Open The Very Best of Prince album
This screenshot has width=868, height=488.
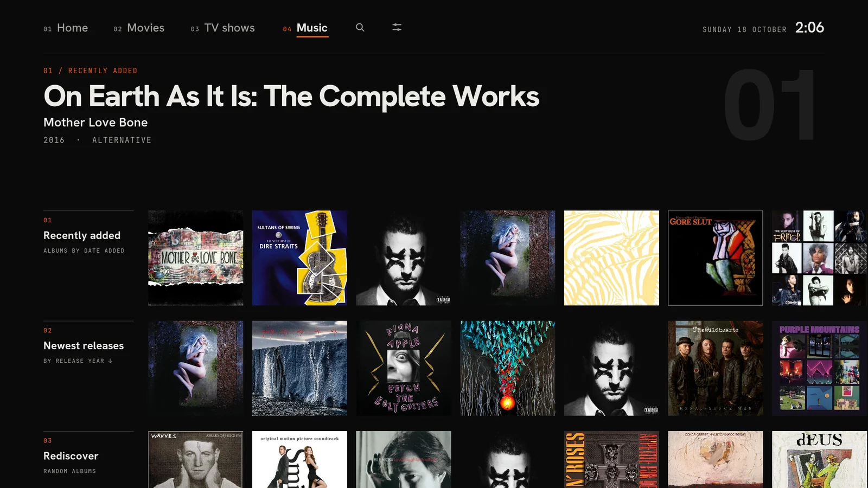(820, 258)
